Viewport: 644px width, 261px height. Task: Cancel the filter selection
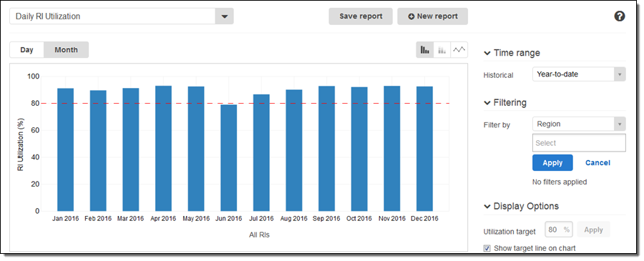click(597, 162)
